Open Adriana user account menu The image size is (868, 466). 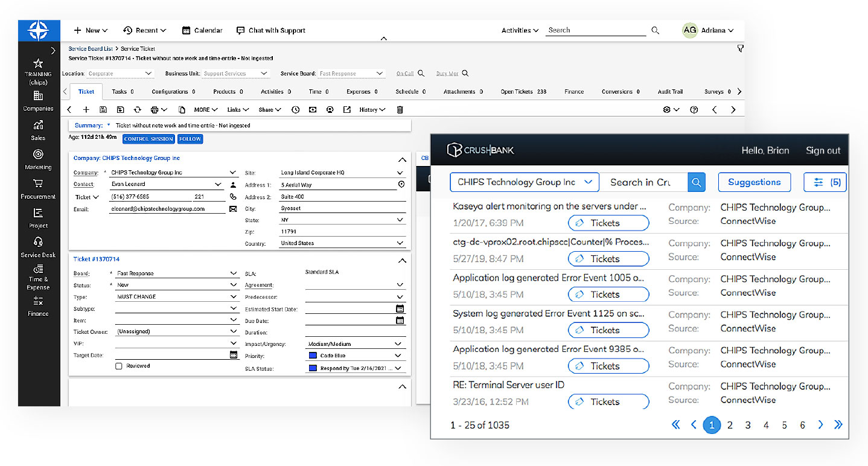coord(708,30)
